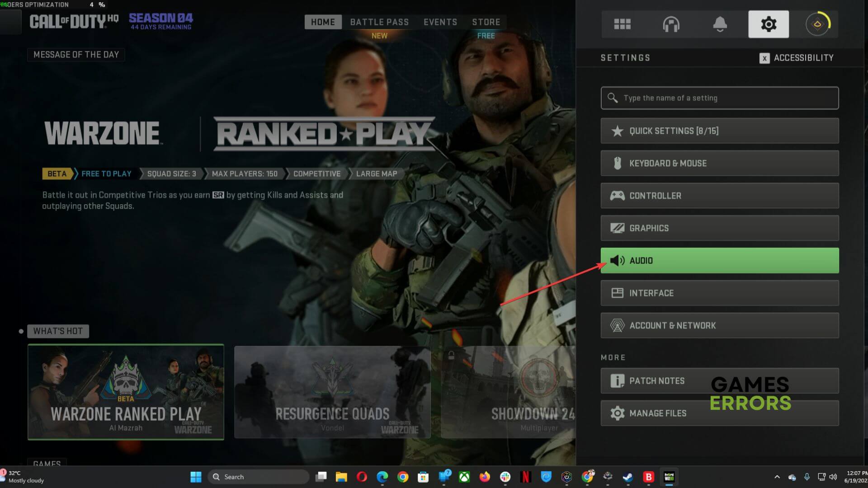Go to the Store tab
This screenshot has width=868, height=488.
(x=486, y=22)
